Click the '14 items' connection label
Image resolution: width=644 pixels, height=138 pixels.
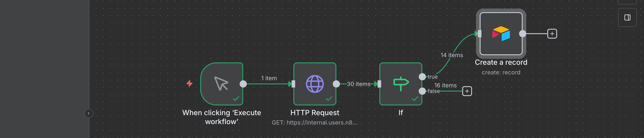point(451,55)
